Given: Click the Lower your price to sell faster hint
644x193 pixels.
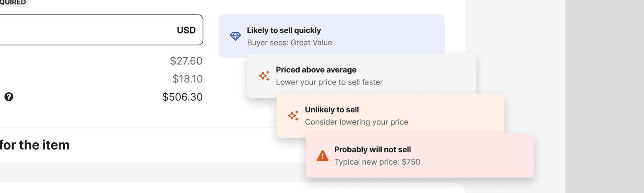Looking at the screenshot, I should [329, 82].
